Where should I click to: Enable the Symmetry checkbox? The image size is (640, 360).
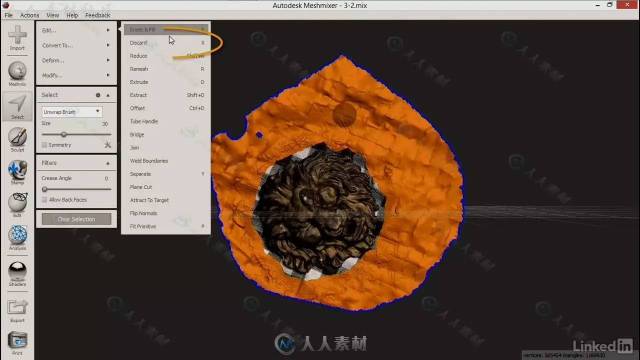44,145
